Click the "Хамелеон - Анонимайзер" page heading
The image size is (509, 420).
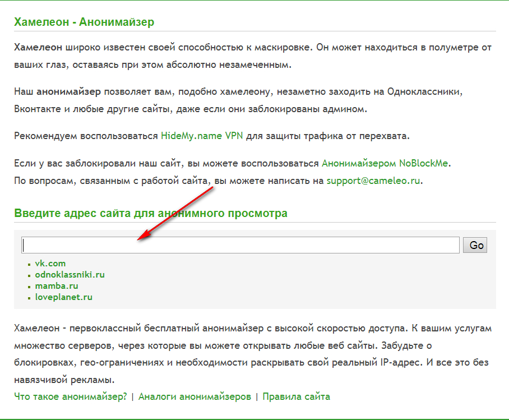(x=84, y=22)
